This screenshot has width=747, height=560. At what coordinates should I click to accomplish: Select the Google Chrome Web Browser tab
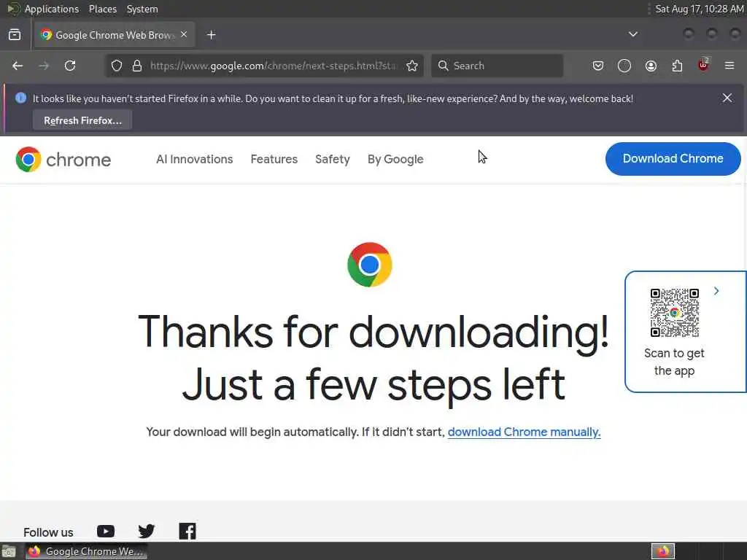point(115,35)
